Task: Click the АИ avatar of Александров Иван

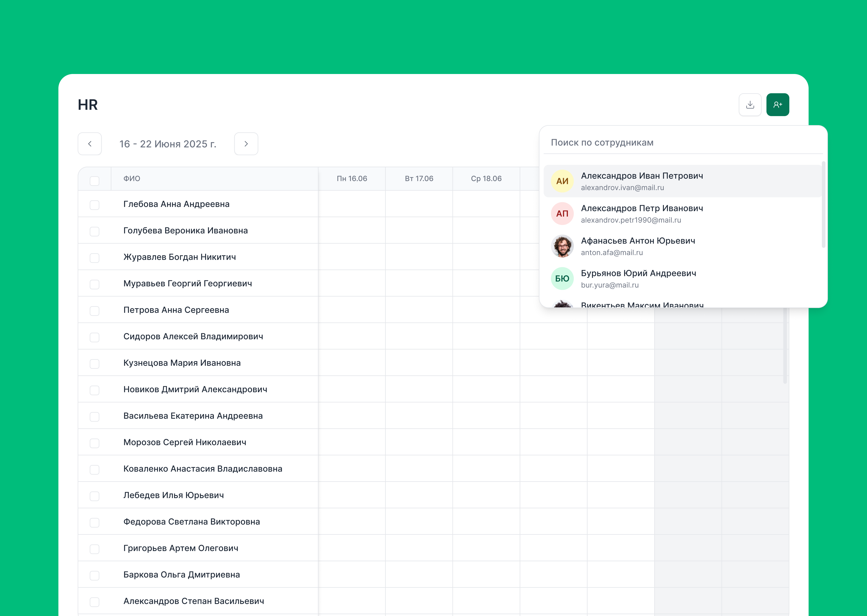Action: pos(562,181)
